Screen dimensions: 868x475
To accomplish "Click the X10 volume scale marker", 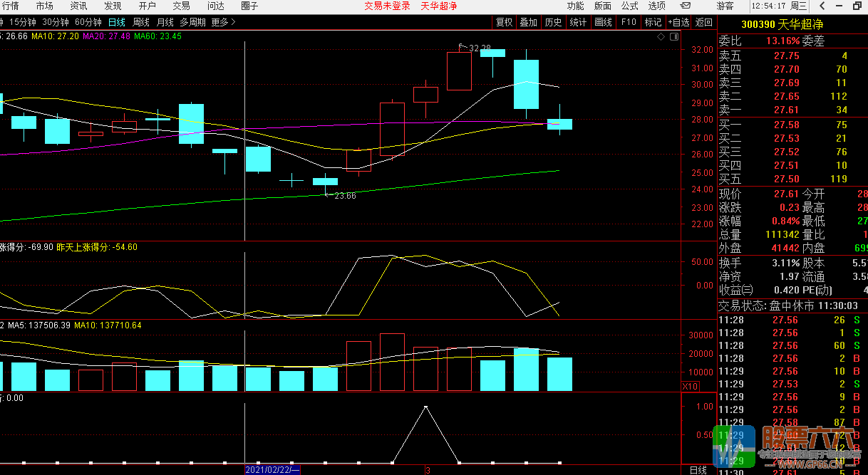I will (x=689, y=386).
